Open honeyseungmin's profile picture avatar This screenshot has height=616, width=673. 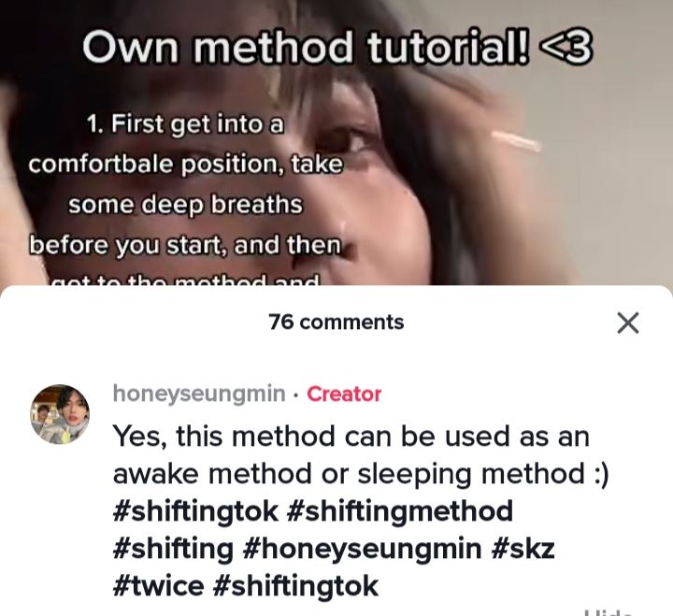(x=60, y=414)
